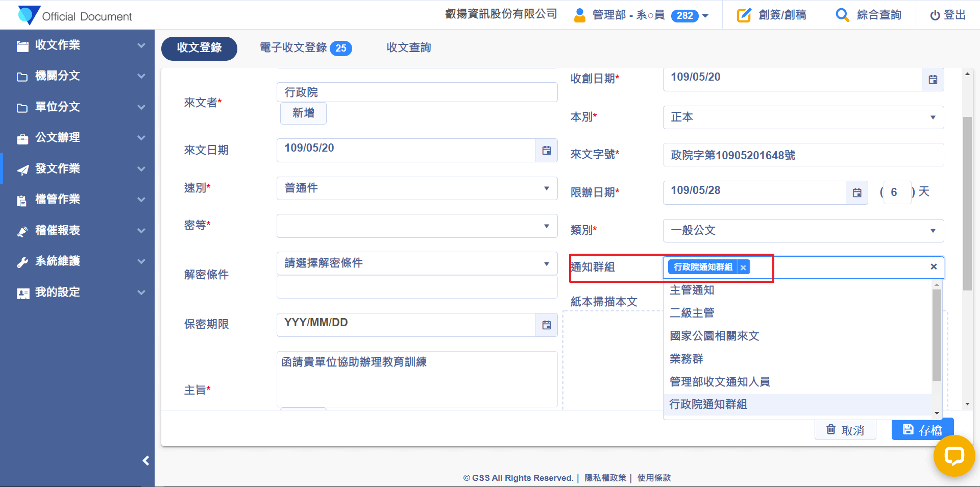980x487 pixels.
Task: Click the 隱私權政策 footer link
Action: pos(605,478)
